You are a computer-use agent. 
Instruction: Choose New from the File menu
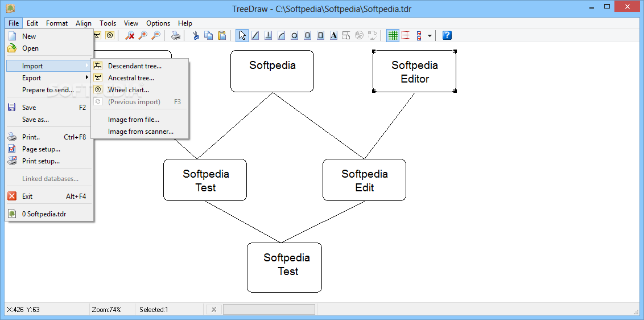[x=49, y=36]
